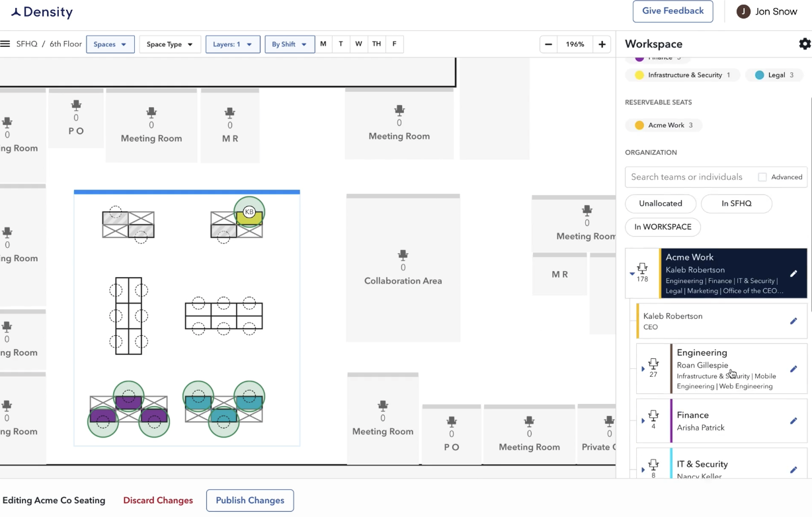Click Jon Snow avatar icon
The width and height of the screenshot is (812, 517).
[743, 11]
